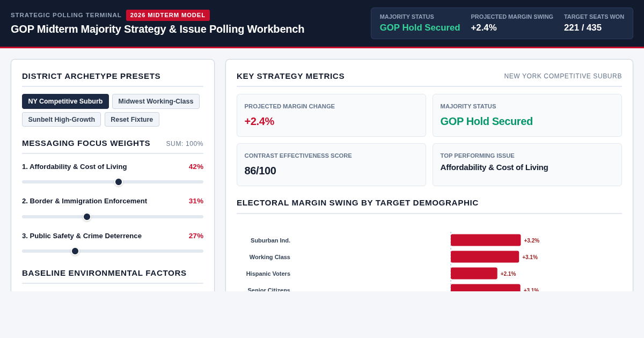Adjust the Public Safety & Crime Deterrence slider
The height and width of the screenshot is (338, 644).
(x=113, y=251)
